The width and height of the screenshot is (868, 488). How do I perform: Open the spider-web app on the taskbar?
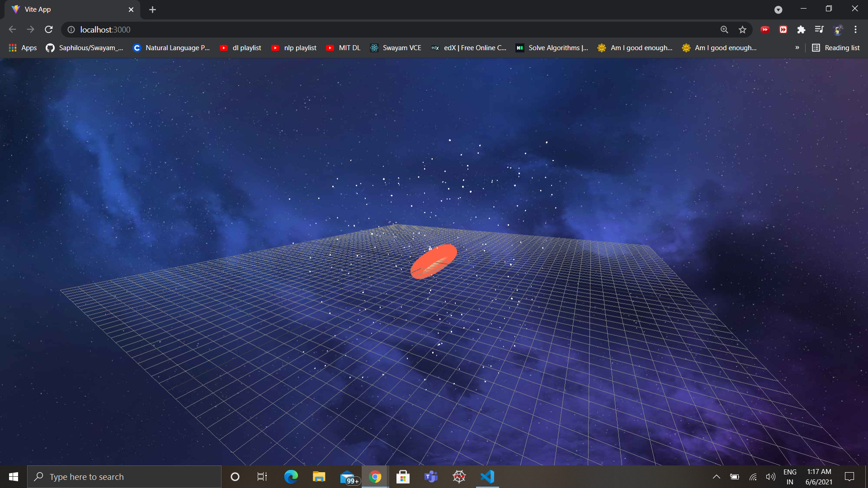pos(459,476)
